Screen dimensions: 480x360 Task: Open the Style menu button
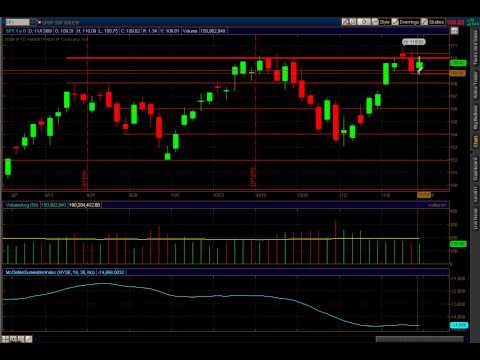tap(381, 22)
